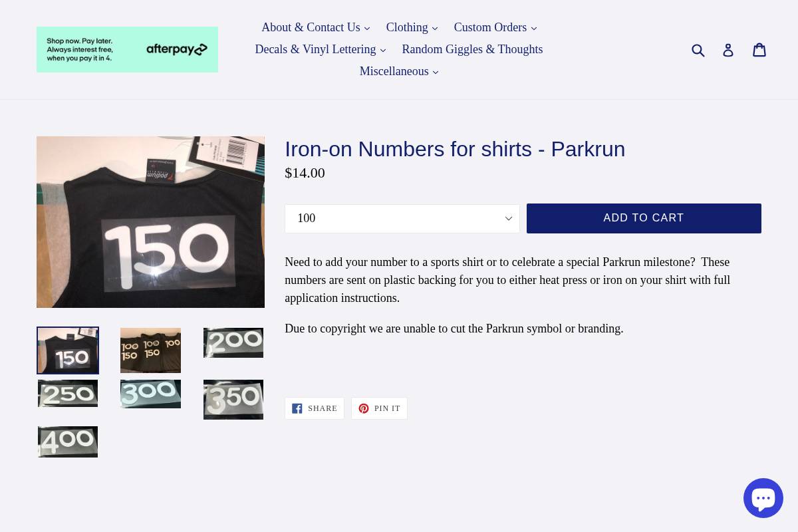Click the ADD TO CART button
The image size is (798, 532).
[x=643, y=218]
